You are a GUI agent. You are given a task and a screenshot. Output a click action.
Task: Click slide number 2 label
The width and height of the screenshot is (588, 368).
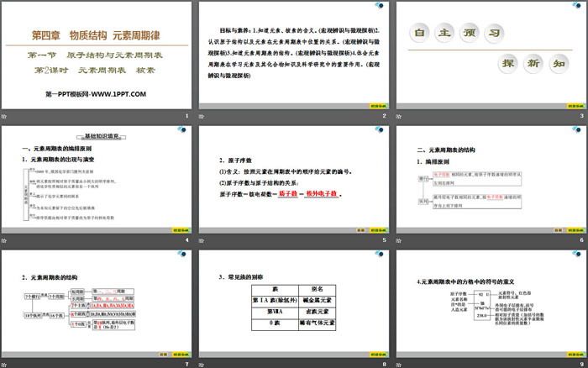click(384, 116)
